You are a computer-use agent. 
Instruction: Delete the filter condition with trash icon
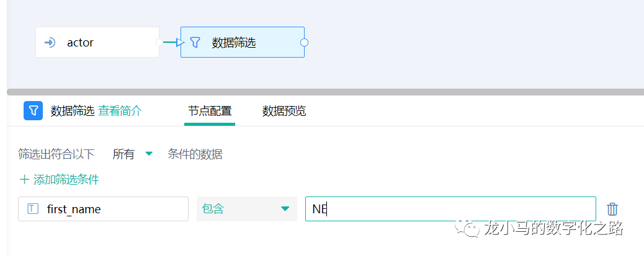click(x=612, y=209)
